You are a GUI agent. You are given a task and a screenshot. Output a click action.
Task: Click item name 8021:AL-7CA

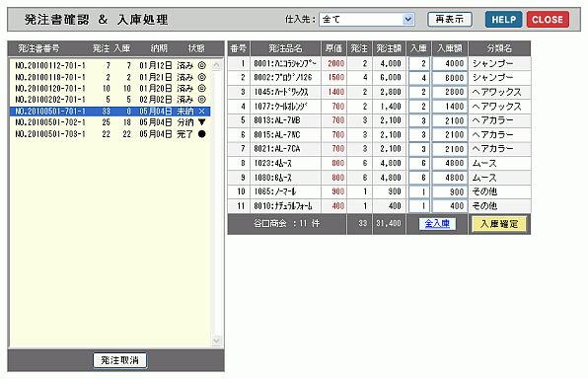[277, 149]
